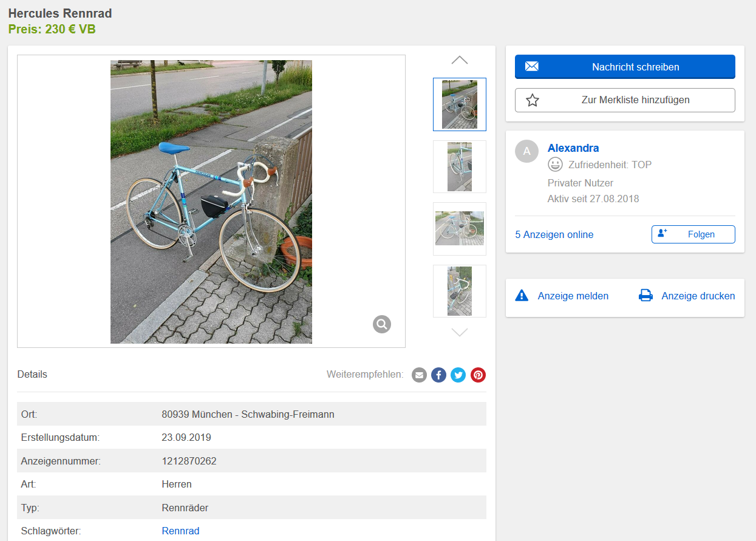Click the Ort label
Screen dimensions: 756x541
point(29,414)
